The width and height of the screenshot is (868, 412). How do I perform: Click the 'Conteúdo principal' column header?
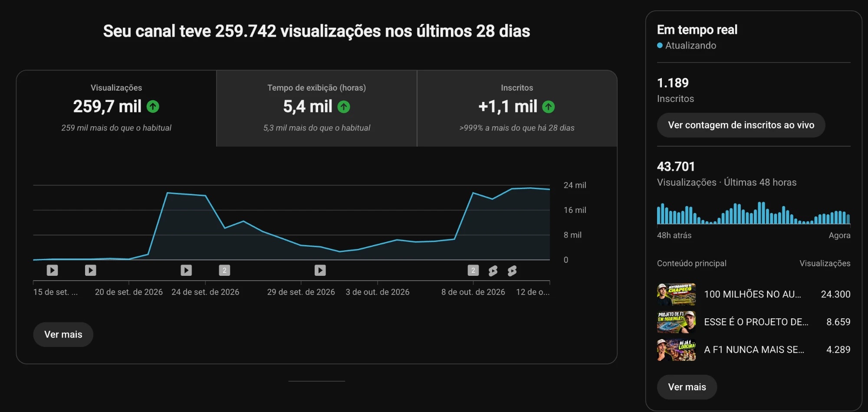(x=691, y=263)
